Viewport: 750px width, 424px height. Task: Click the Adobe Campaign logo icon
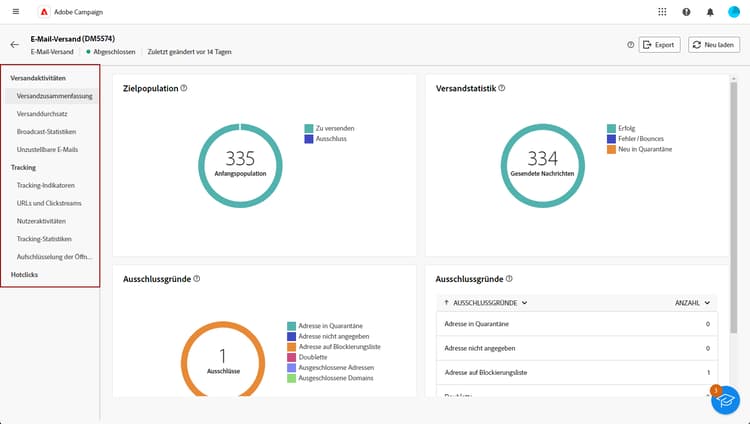pos(44,12)
